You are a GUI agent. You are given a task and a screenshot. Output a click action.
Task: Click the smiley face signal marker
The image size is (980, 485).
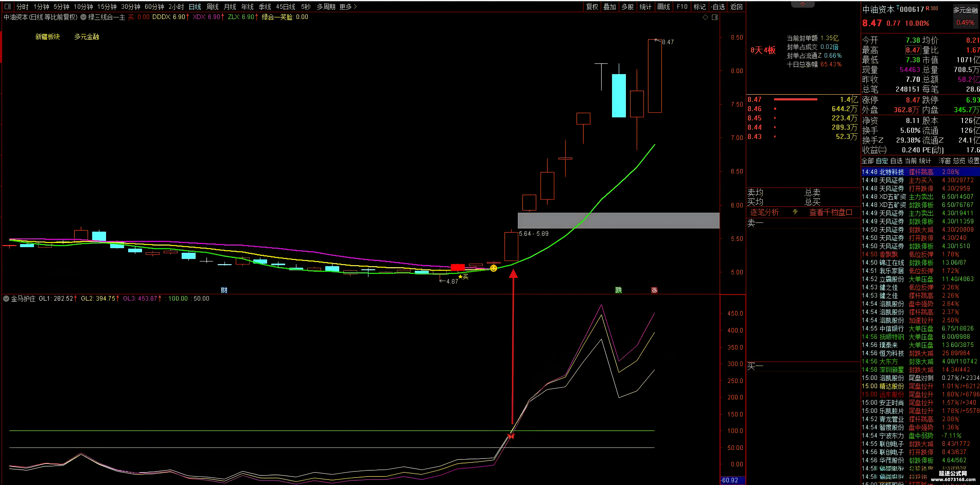point(493,269)
